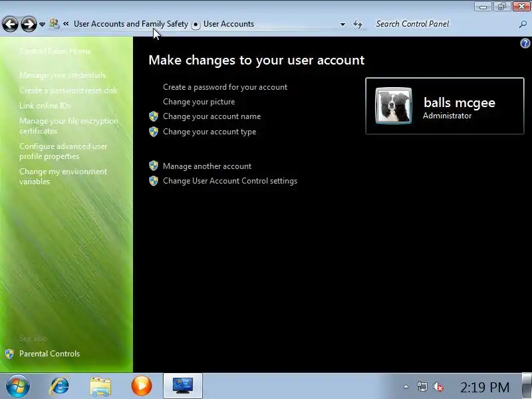Open the recent pages dropdown arrow
Screen dimensions: 532x399
42,25
